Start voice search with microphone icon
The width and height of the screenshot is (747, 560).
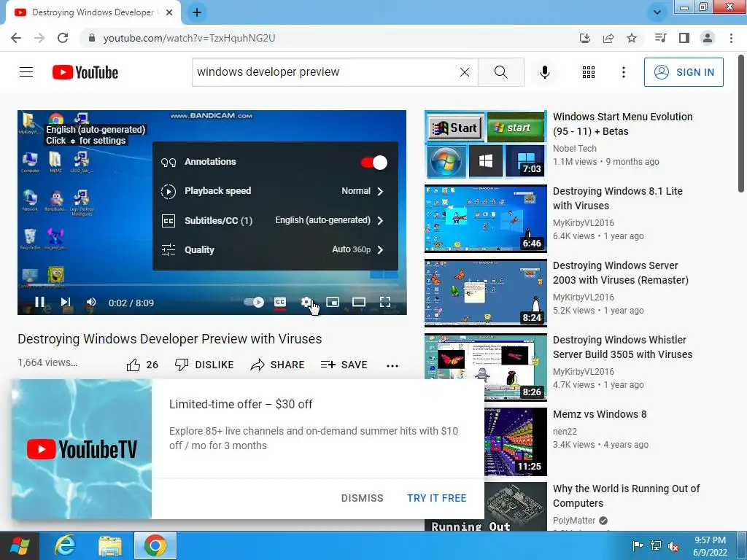(544, 72)
